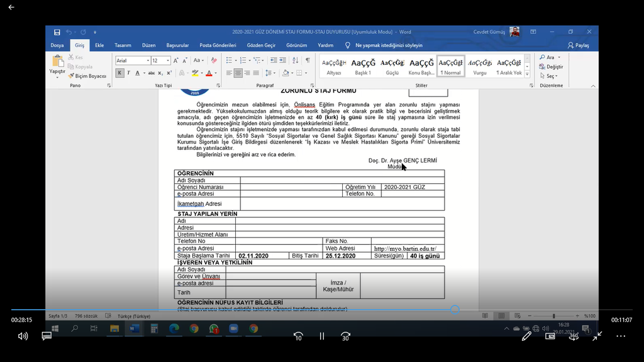
Task: Click the Paylaş share button
Action: [x=579, y=45]
